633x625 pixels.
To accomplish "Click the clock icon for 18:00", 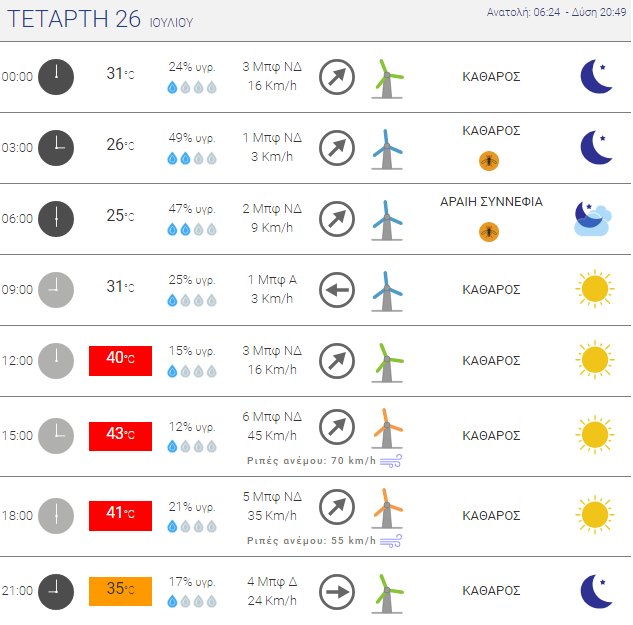I will tap(56, 516).
